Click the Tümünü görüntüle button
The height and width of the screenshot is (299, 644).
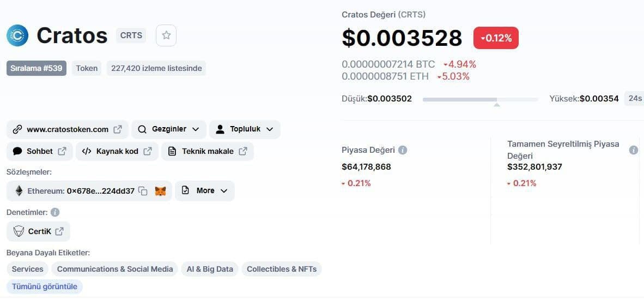point(44,286)
